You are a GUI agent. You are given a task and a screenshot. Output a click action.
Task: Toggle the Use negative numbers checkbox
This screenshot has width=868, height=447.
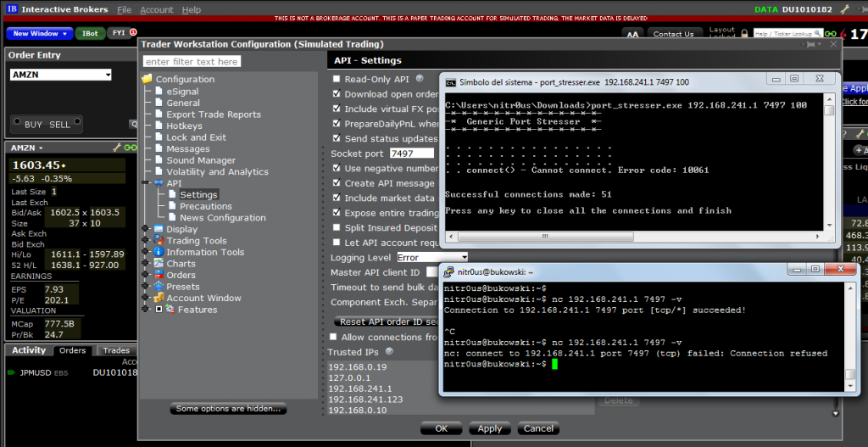click(336, 168)
